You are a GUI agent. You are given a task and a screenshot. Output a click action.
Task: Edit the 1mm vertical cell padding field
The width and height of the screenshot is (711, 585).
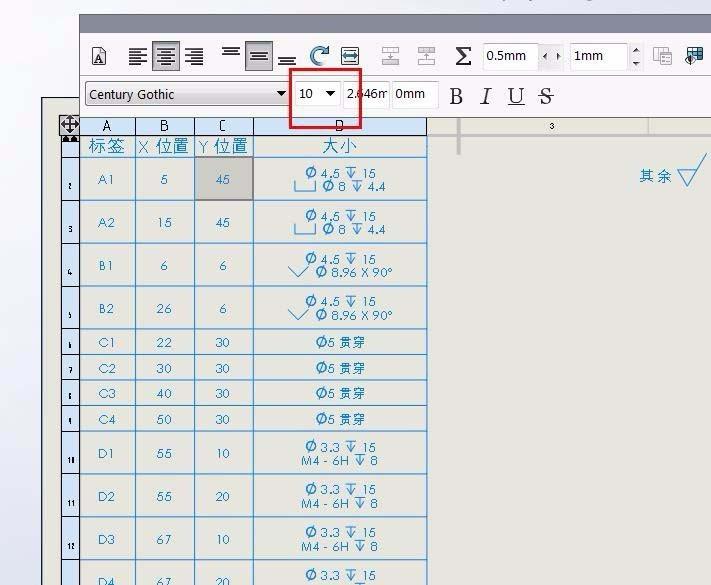pos(599,56)
